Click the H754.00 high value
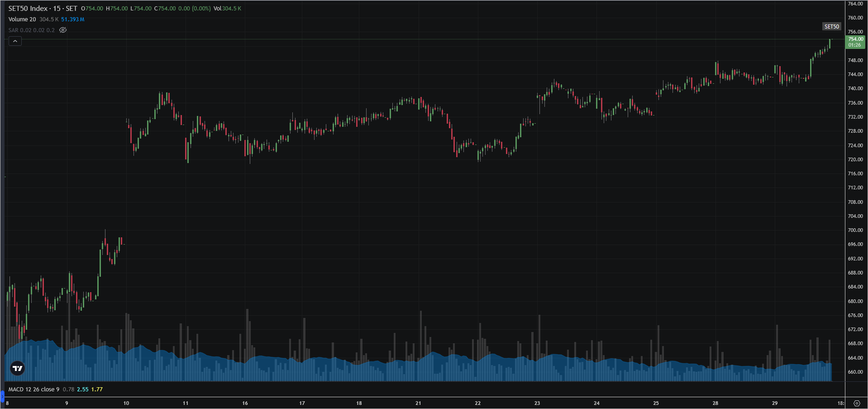Image resolution: width=868 pixels, height=409 pixels. (x=117, y=9)
